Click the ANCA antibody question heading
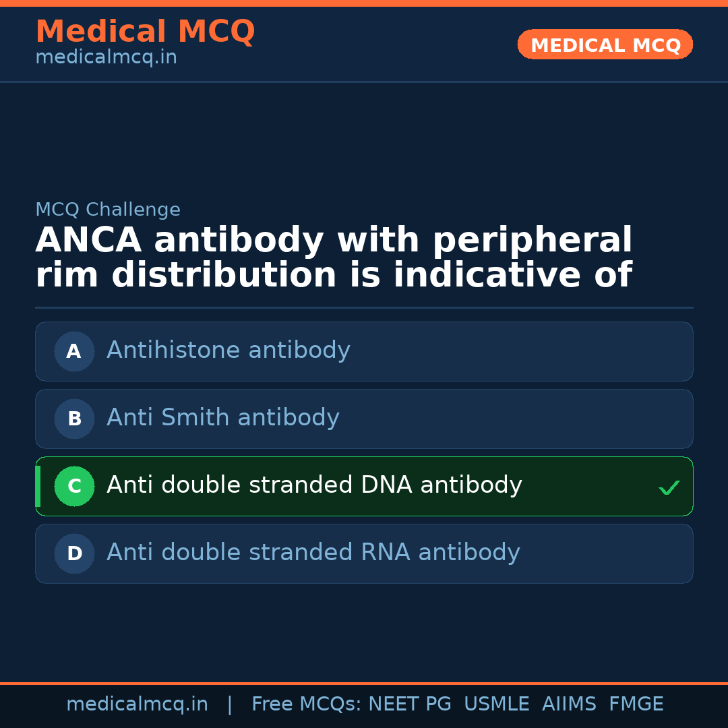 (334, 258)
